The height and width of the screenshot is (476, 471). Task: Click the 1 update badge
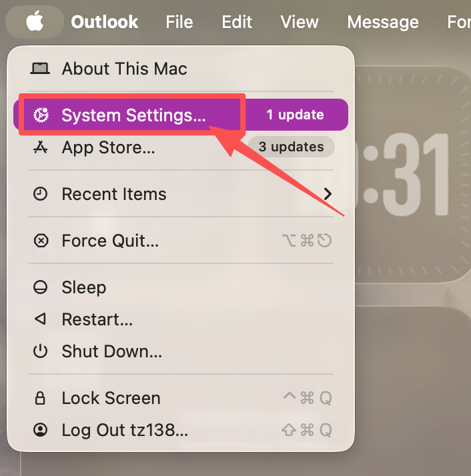click(x=295, y=115)
